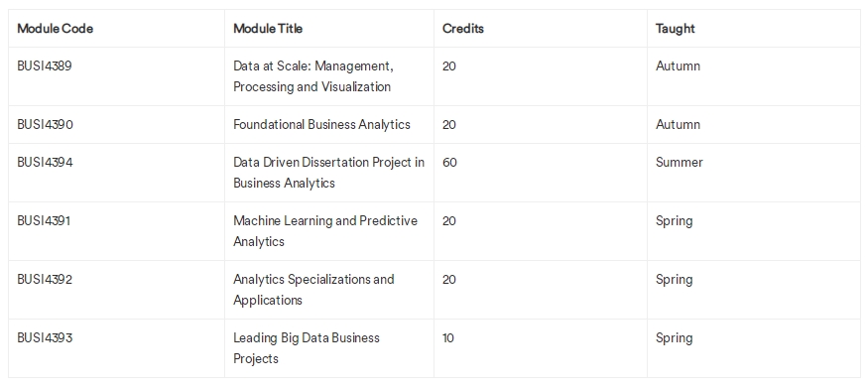
Task: Select module code BUSI4390
Action: coord(46,125)
